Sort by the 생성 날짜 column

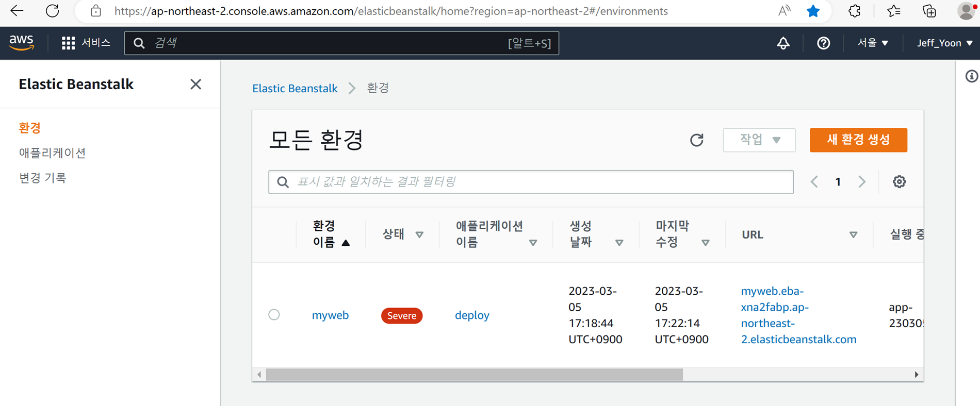pyautogui.click(x=596, y=234)
